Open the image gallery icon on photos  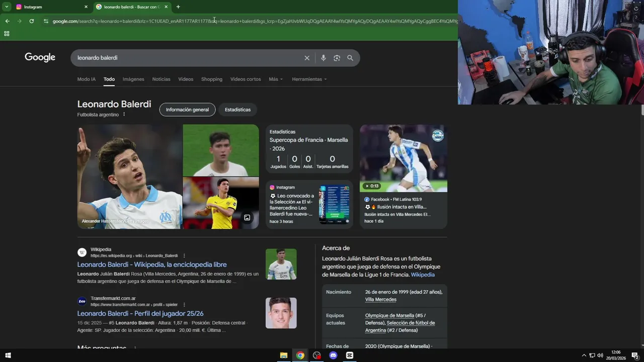[x=247, y=218]
